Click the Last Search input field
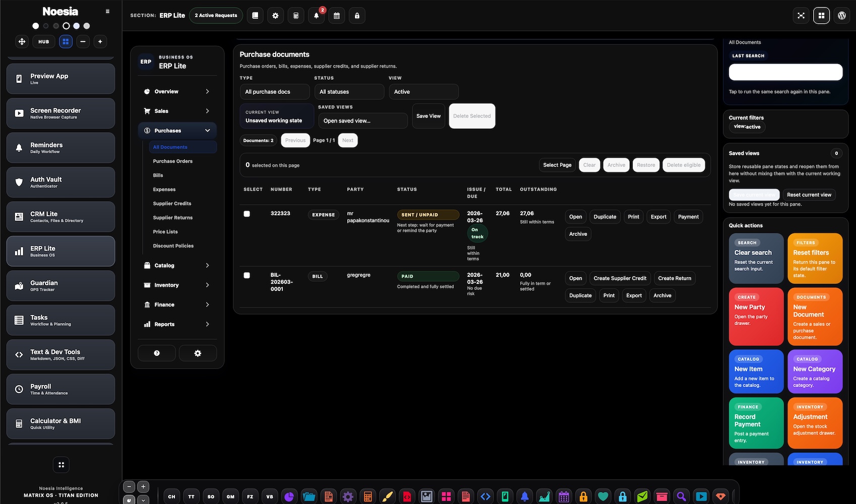Viewport: 856px width, 504px height. [x=785, y=72]
